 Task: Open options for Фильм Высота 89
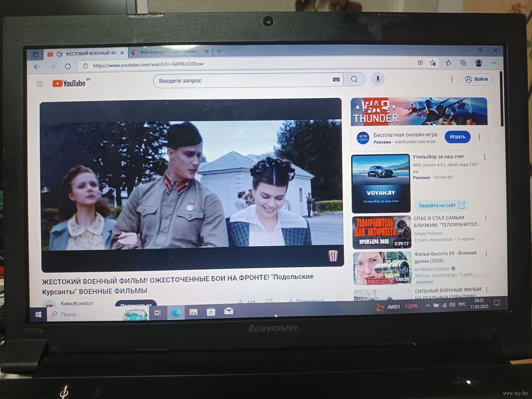(x=486, y=253)
